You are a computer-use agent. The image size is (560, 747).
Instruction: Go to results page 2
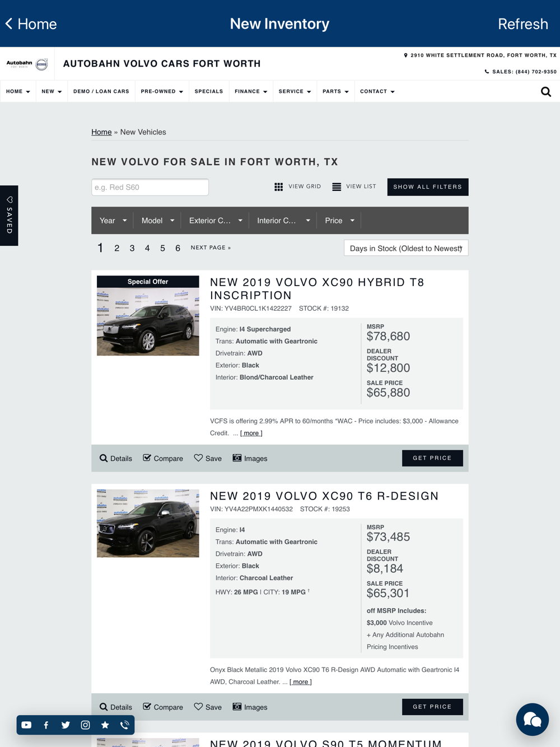tap(116, 248)
